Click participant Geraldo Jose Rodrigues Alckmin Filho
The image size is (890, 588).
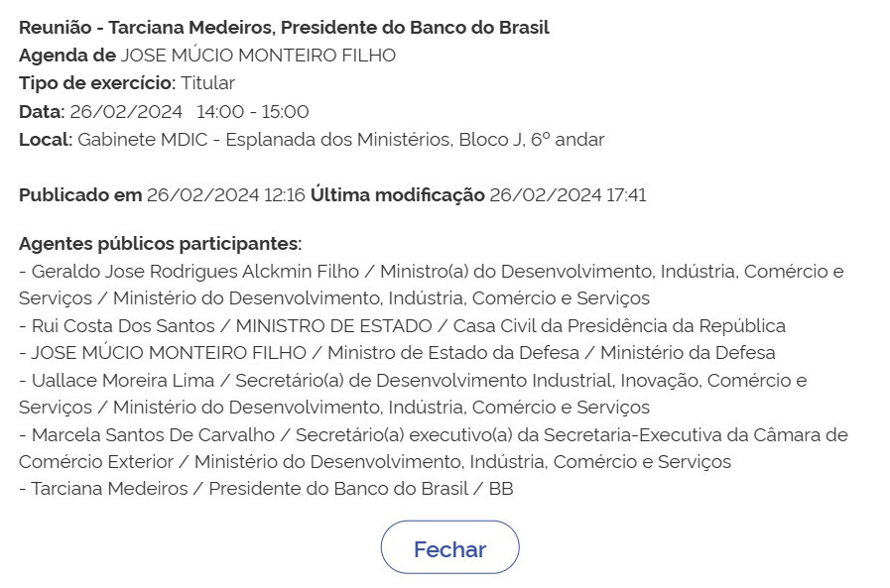click(195, 271)
